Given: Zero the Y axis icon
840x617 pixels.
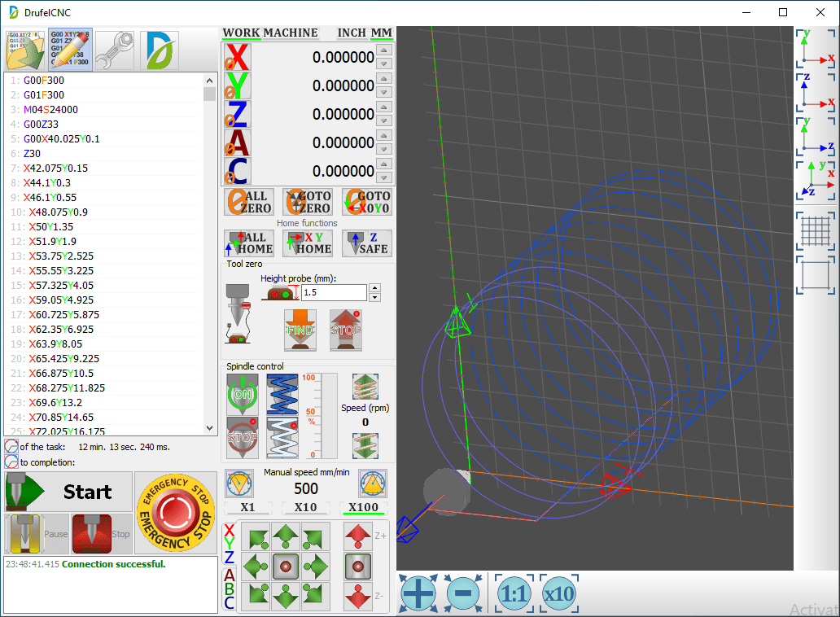Looking at the screenshot, I should 237,85.
